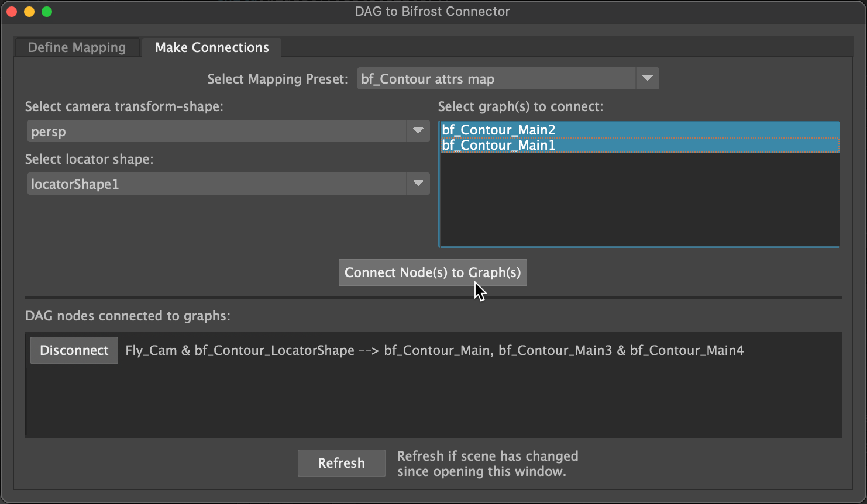
Task: Open the persp camera combo box
Action: coord(216,132)
